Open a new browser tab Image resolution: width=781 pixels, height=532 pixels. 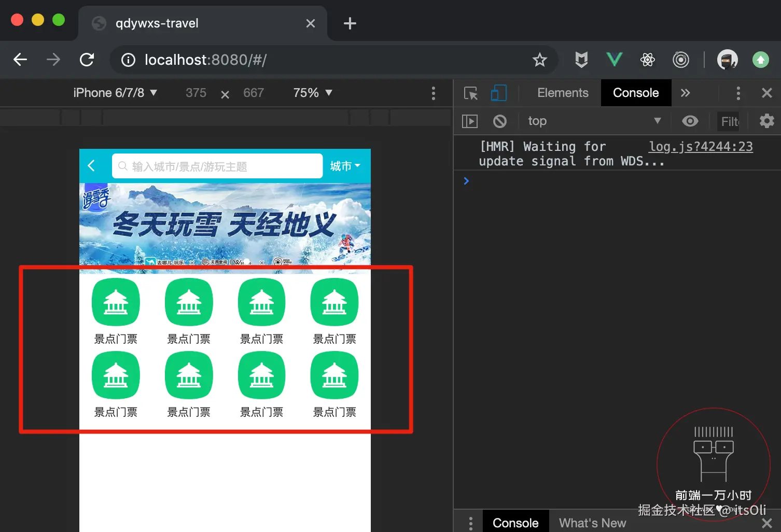point(350,23)
